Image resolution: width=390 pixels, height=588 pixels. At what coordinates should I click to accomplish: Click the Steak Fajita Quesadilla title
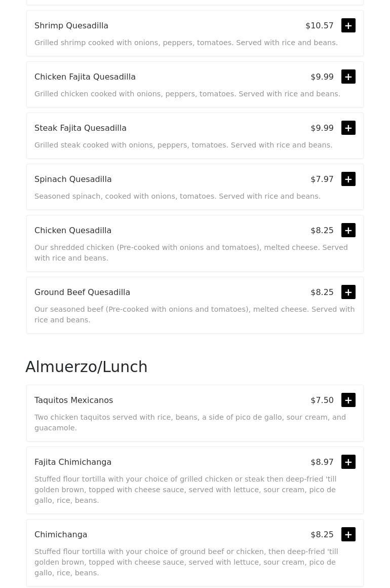click(x=81, y=128)
